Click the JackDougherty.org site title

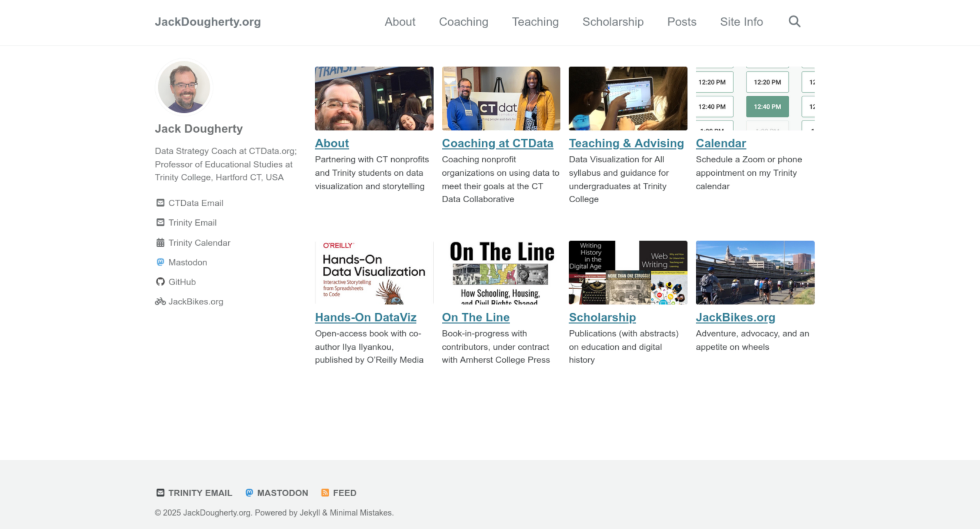click(x=208, y=22)
